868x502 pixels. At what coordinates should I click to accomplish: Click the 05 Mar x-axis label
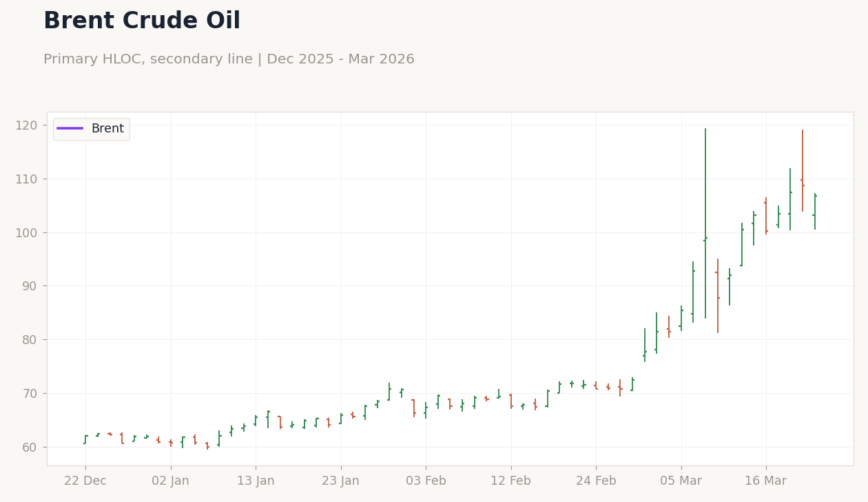click(x=681, y=481)
